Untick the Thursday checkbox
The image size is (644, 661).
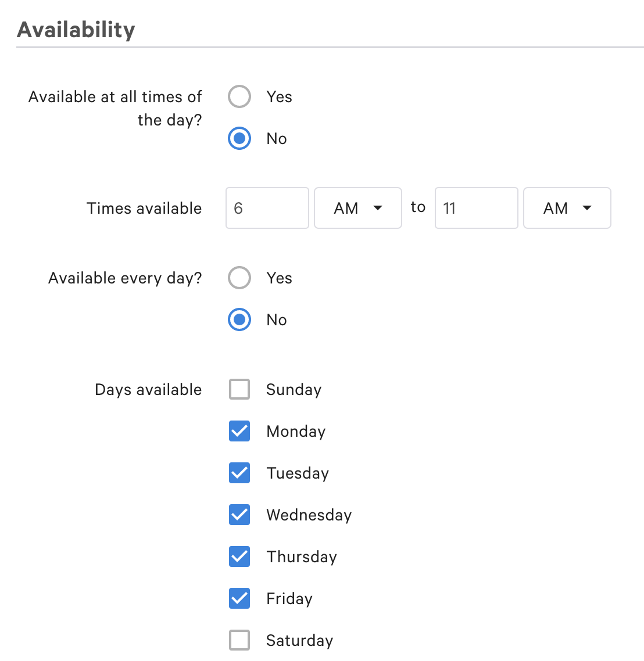pyautogui.click(x=239, y=557)
